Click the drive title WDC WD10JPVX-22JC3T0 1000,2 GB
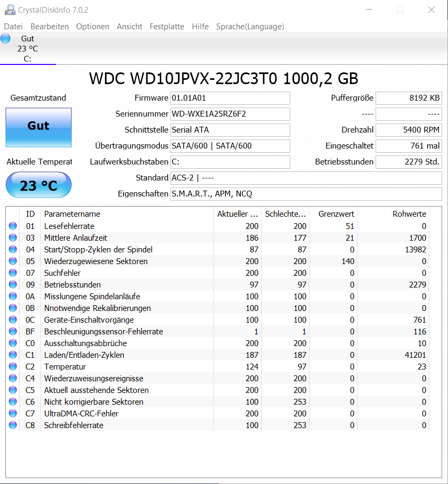The width and height of the screenshot is (448, 484). coord(224,78)
